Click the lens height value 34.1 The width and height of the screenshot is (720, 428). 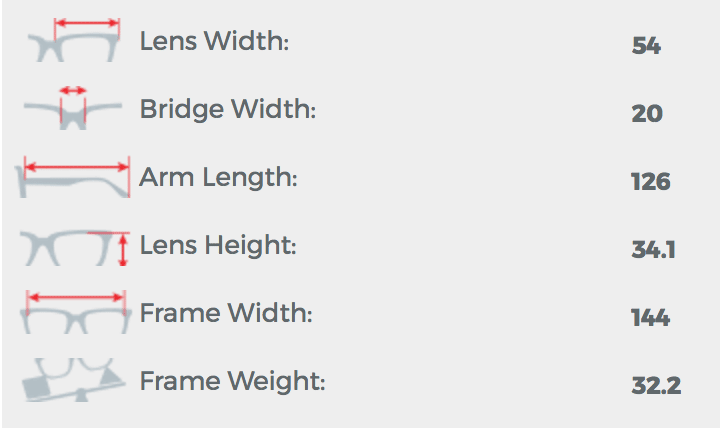pos(653,249)
